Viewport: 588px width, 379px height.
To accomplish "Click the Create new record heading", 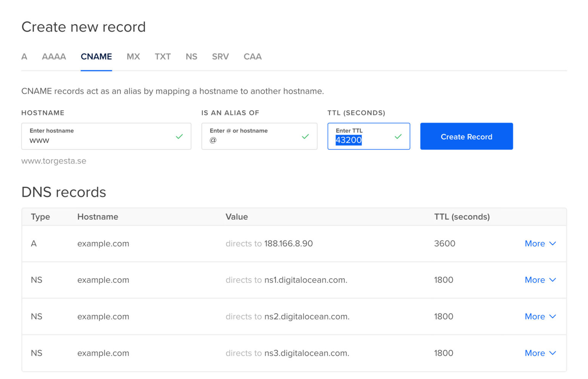I will (84, 27).
